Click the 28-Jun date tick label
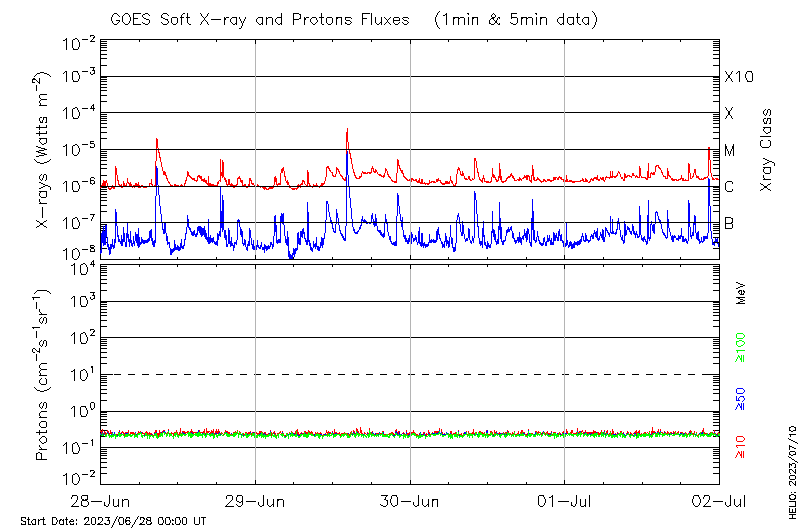Image resolution: width=800 pixels, height=530 pixels. tap(101, 499)
